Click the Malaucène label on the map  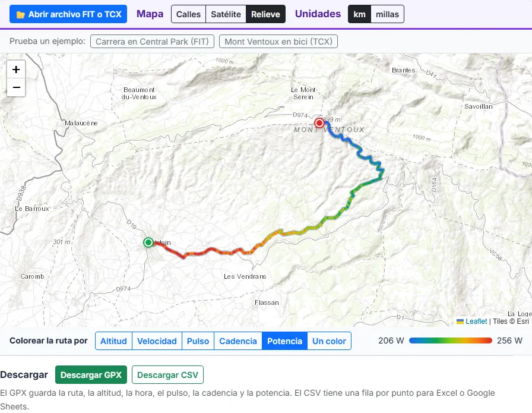[x=81, y=123]
